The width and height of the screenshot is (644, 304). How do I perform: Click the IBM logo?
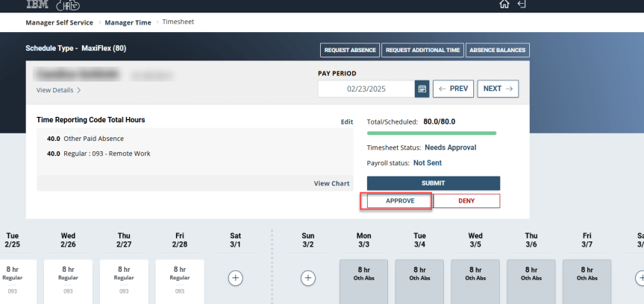(x=37, y=4)
